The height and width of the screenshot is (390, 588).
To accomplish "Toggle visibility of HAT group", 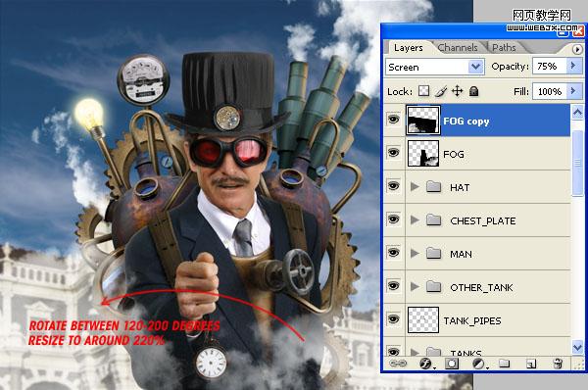I will 393,186.
